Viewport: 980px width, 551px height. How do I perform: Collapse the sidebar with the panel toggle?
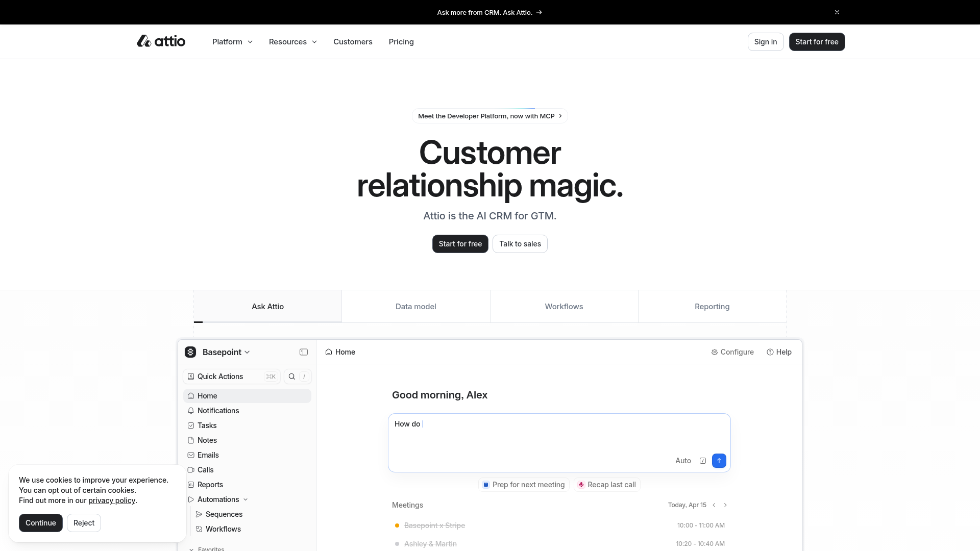(304, 352)
